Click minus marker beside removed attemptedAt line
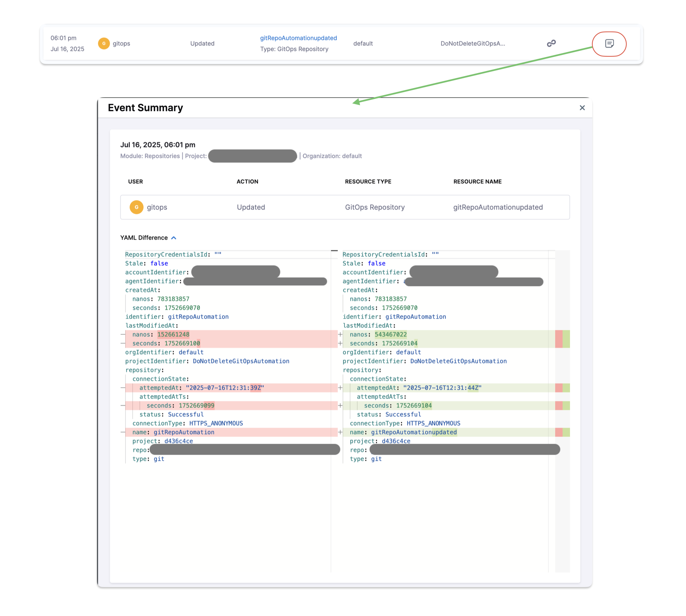686x616 pixels. tap(123, 388)
